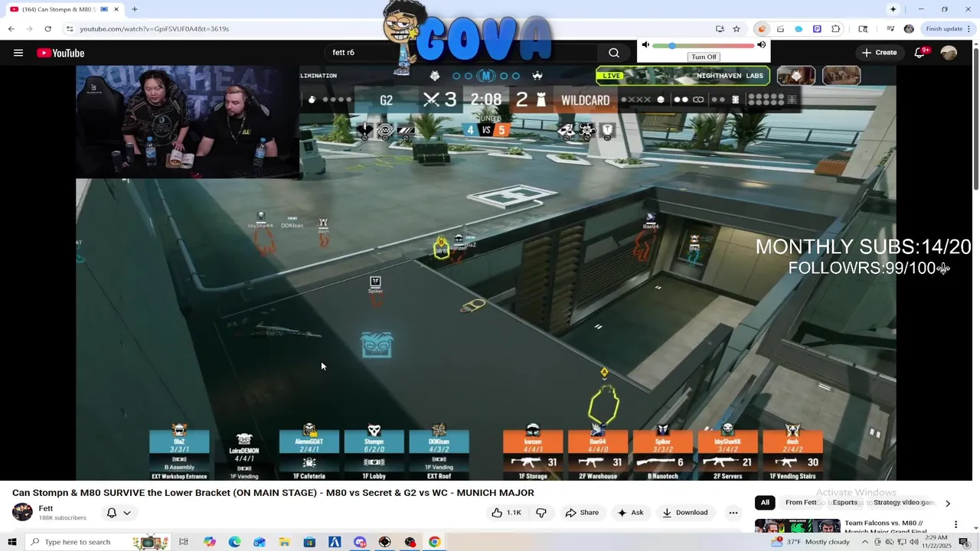Bookmark this page with the star icon

pyautogui.click(x=737, y=29)
